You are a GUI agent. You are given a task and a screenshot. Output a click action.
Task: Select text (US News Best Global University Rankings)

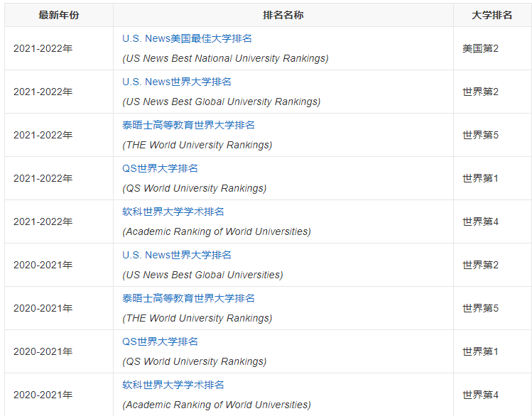pyautogui.click(x=221, y=102)
